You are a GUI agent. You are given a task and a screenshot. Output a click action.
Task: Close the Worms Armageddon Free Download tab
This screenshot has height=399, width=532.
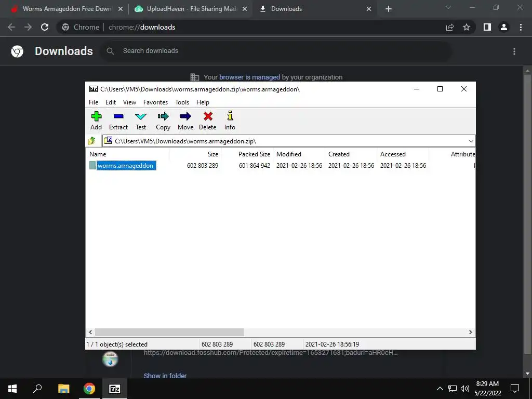(121, 9)
